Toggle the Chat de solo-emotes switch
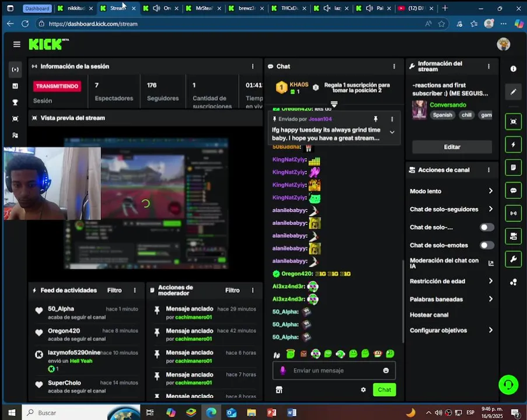The height and width of the screenshot is (420, 527). click(487, 245)
